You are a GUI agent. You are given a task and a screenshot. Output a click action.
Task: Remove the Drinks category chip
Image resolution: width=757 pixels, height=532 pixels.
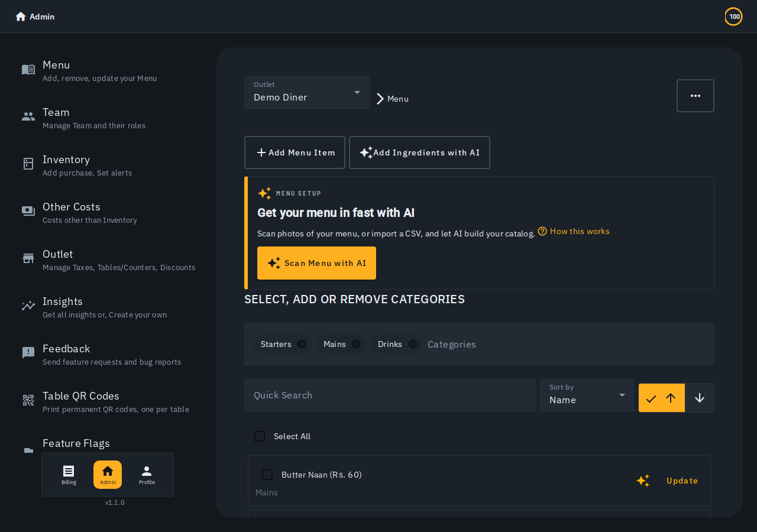pyautogui.click(x=413, y=344)
